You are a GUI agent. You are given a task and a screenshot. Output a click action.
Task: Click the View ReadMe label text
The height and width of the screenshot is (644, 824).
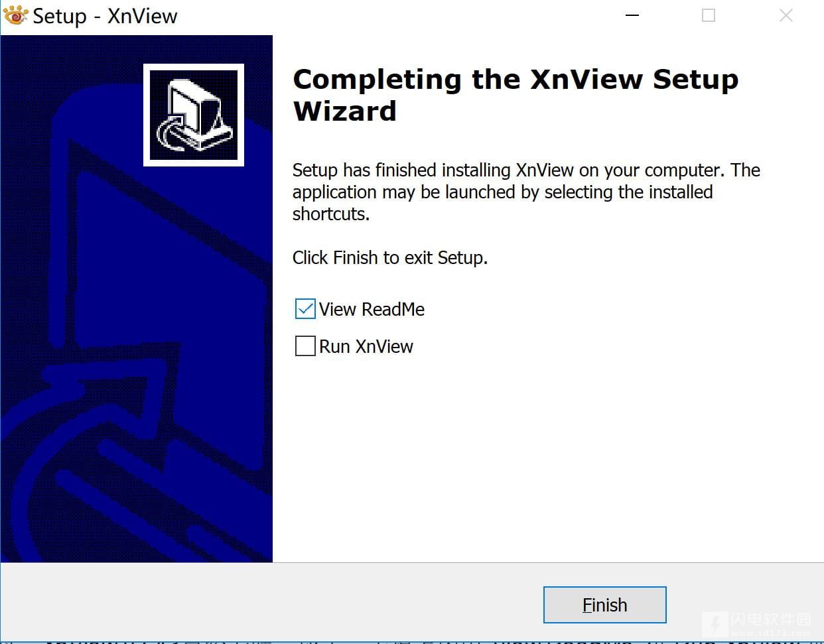(x=372, y=309)
